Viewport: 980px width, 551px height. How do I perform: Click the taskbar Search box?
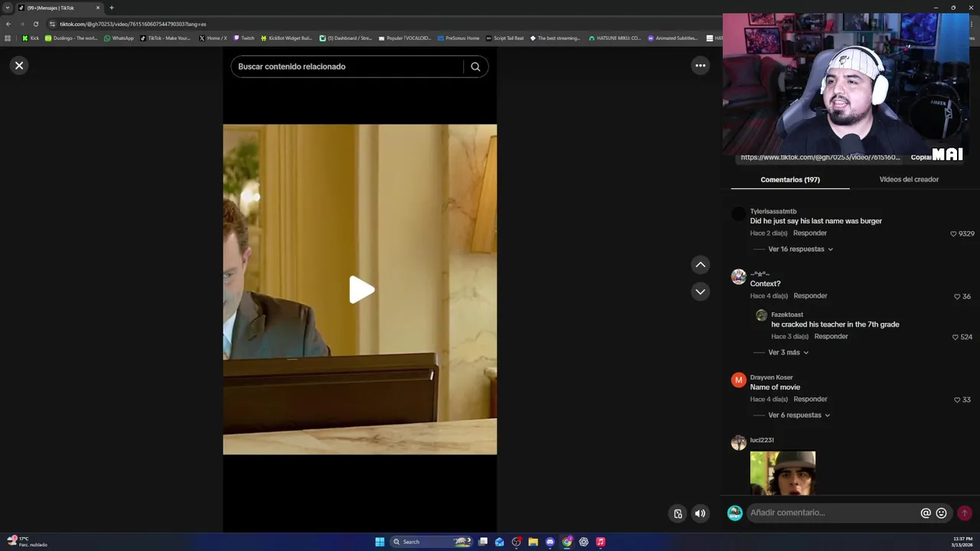point(431,542)
